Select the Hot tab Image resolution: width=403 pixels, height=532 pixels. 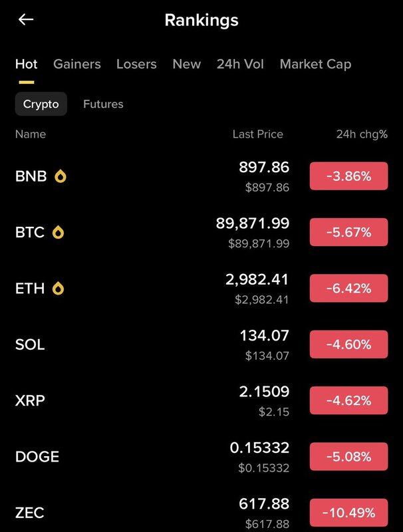tap(27, 64)
